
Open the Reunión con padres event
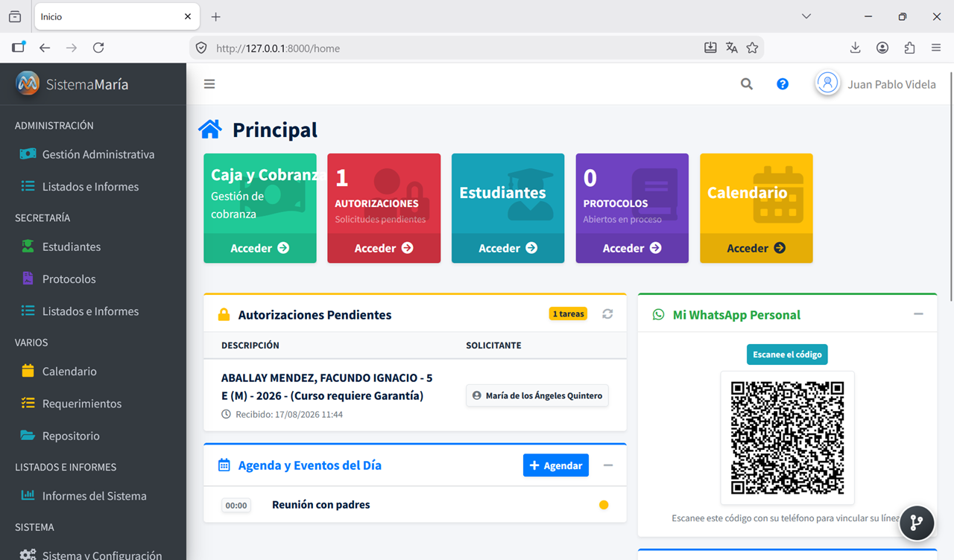(x=320, y=505)
